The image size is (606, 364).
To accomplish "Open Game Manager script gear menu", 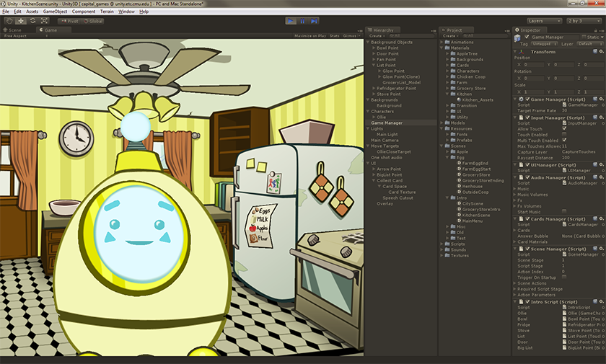I will tap(602, 99).
